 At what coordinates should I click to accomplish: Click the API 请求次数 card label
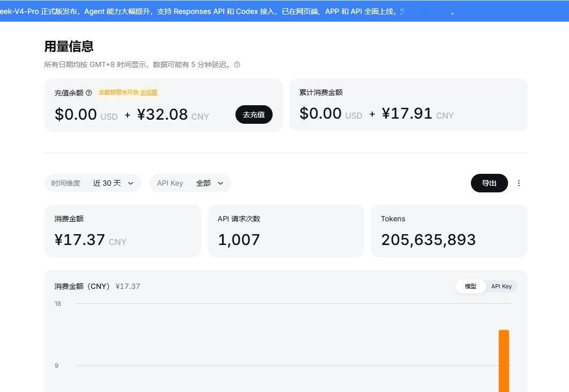coord(239,219)
